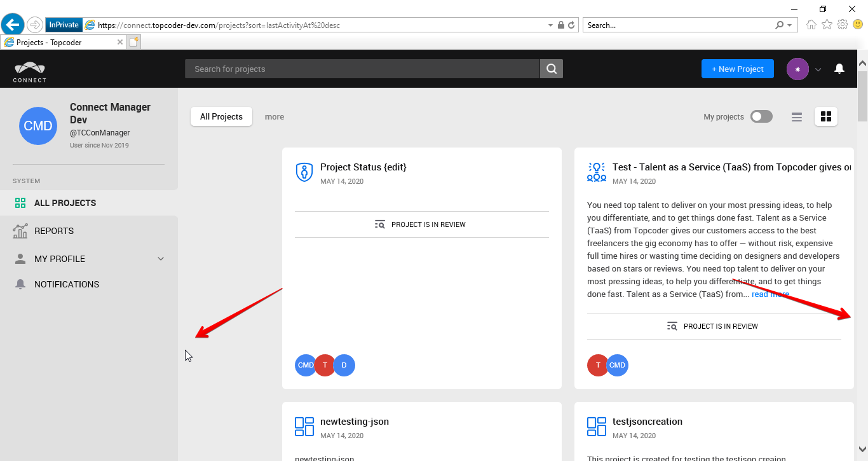Click the scrollbar up arrow

pos(862,64)
